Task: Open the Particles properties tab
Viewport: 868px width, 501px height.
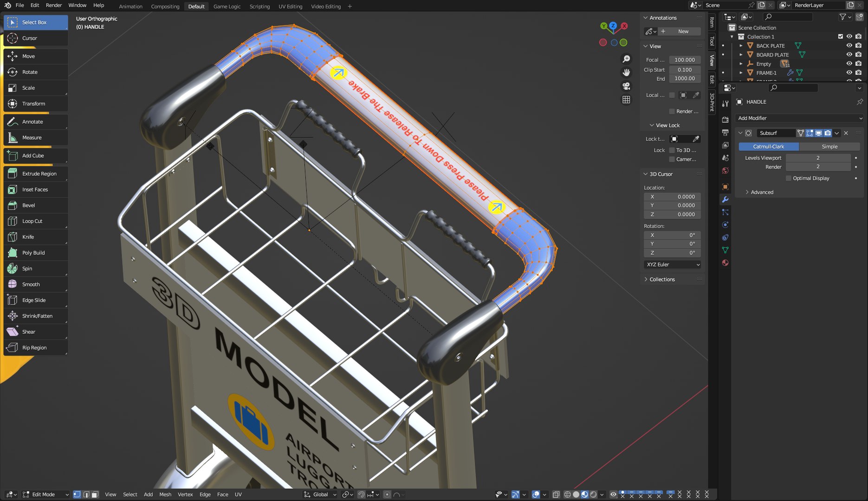Action: pyautogui.click(x=725, y=212)
